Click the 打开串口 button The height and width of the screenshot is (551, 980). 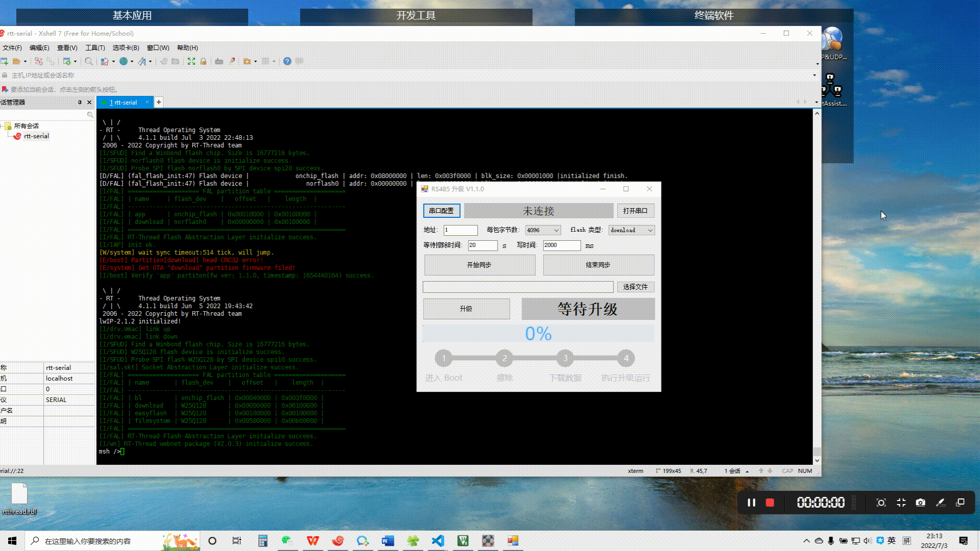point(635,211)
